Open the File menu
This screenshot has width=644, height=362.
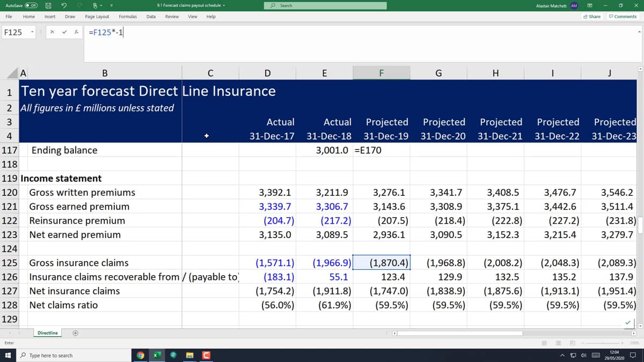click(x=9, y=17)
